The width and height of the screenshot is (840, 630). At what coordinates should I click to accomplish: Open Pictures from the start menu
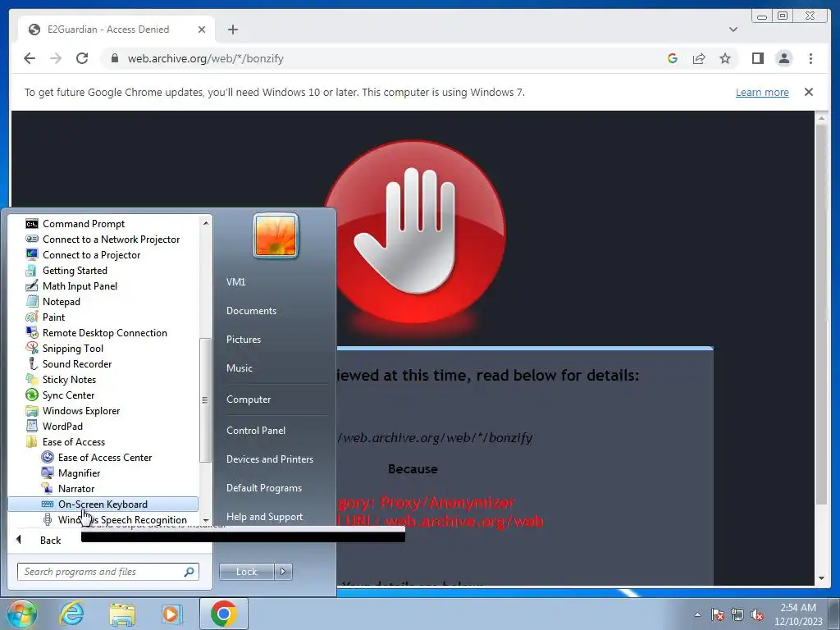click(x=243, y=339)
